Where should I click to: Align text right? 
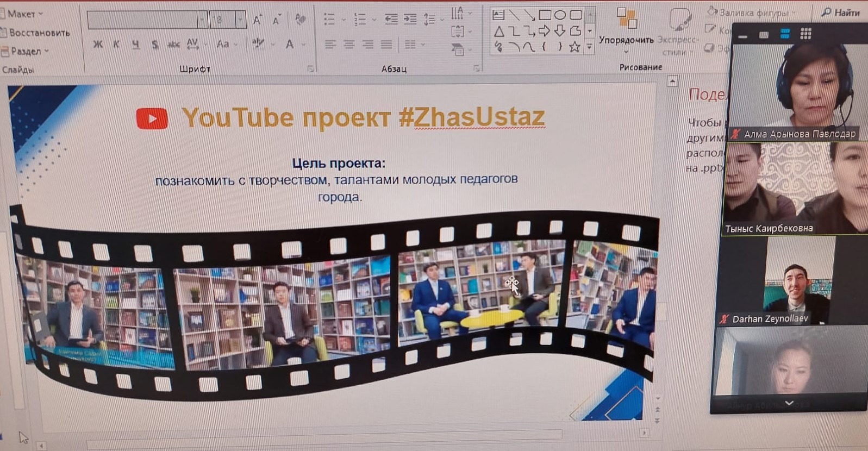tap(368, 45)
